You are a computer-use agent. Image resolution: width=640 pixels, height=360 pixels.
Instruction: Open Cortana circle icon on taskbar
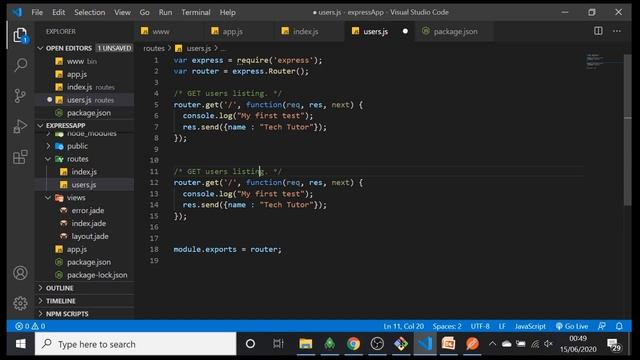250,344
